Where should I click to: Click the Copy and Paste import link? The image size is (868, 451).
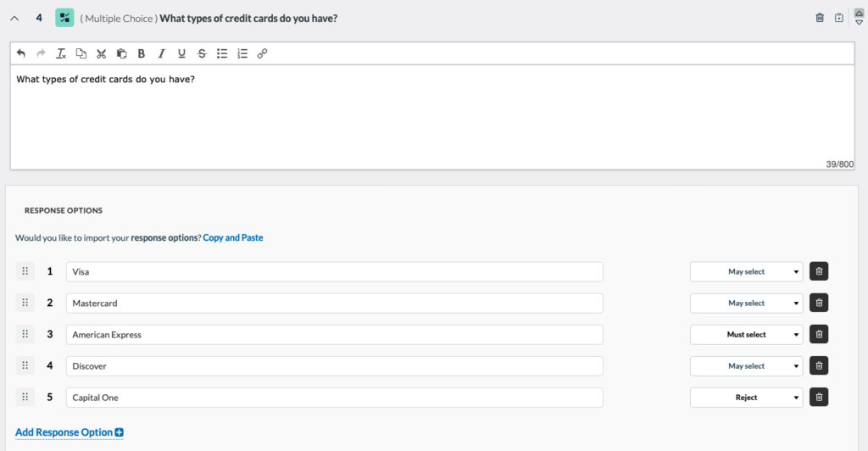pyautogui.click(x=233, y=237)
